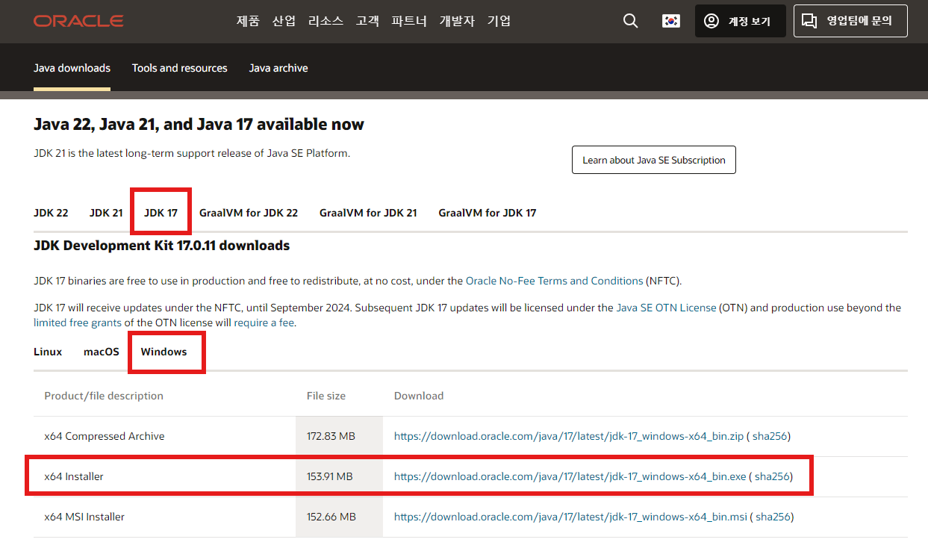Select the JDK 17 tab
Image resolution: width=928 pixels, height=560 pixels.
pyautogui.click(x=161, y=213)
